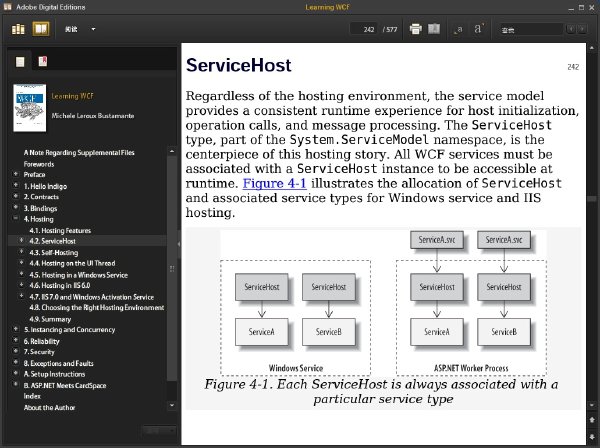
Task: Select '4.6. Hosting in IIS 6.0'
Action: coord(60,285)
